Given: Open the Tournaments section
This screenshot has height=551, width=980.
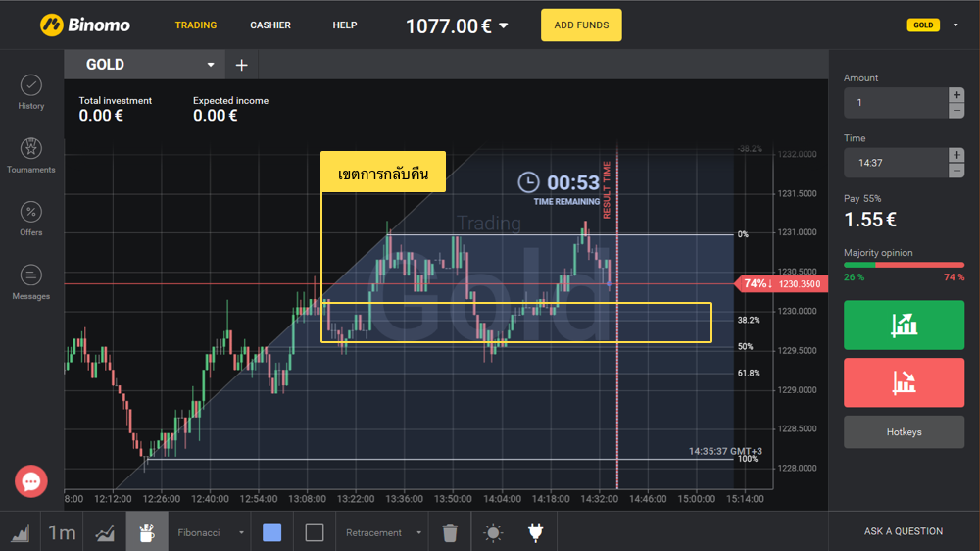Looking at the screenshot, I should [x=31, y=155].
